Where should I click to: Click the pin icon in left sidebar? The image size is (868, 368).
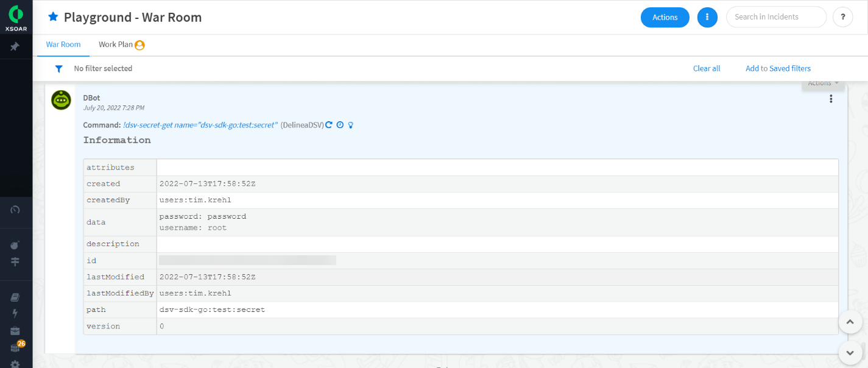15,46
